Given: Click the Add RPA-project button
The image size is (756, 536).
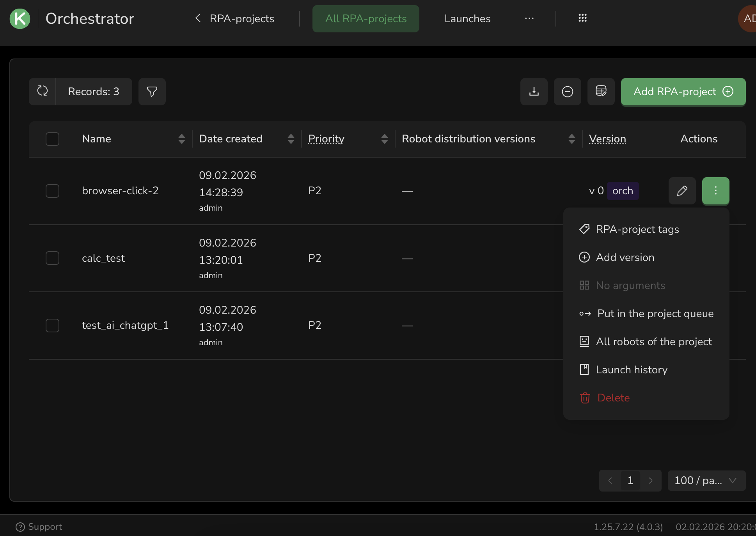Looking at the screenshot, I should [683, 91].
